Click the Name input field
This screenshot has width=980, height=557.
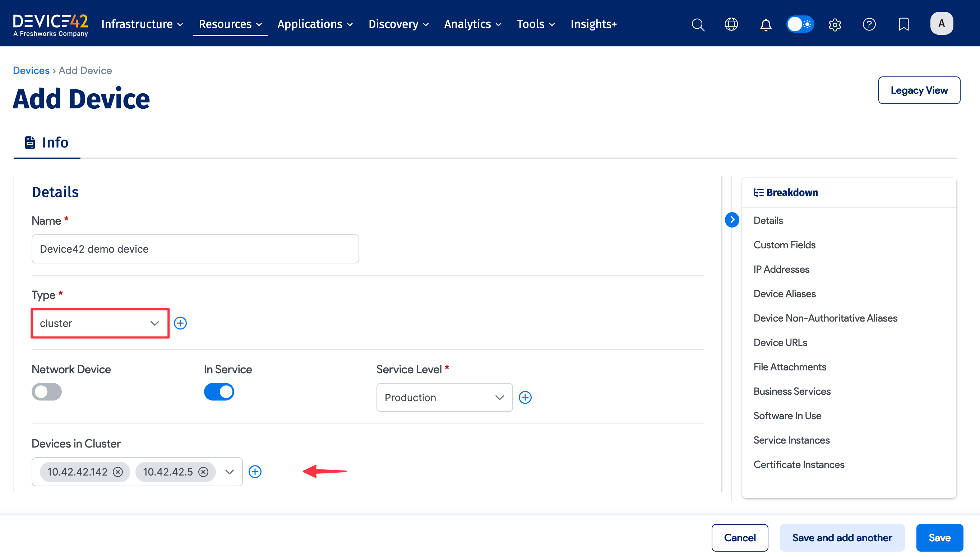tap(195, 249)
